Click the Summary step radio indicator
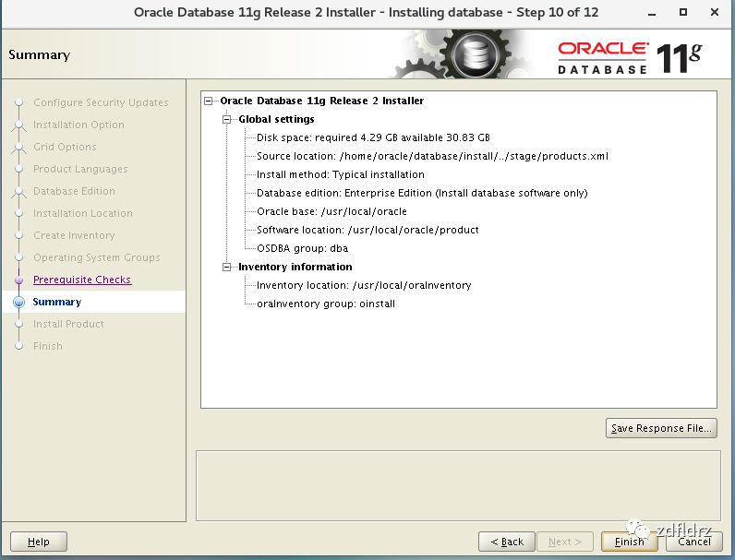Screen dimensions: 735x560 (18, 302)
